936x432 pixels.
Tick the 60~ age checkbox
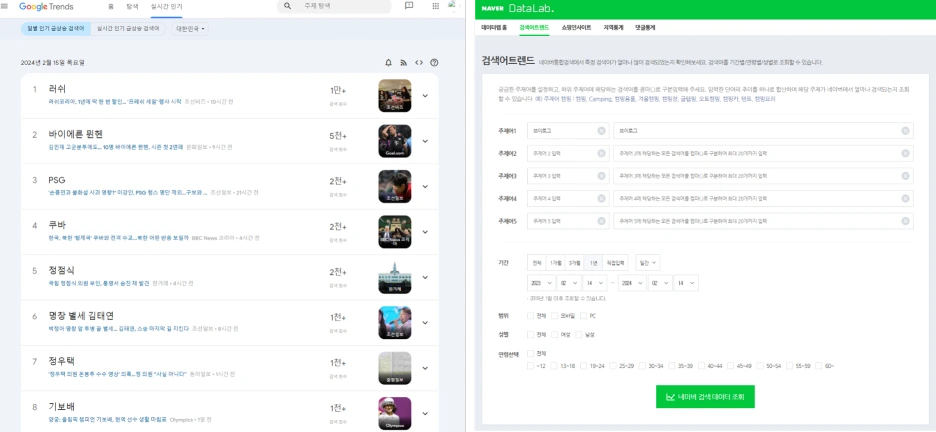pos(818,365)
